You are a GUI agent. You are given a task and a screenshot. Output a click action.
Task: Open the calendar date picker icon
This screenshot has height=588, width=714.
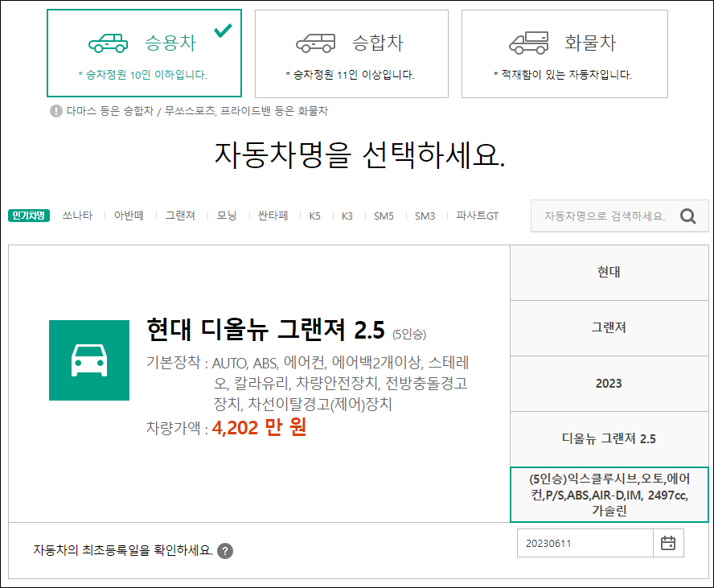668,543
